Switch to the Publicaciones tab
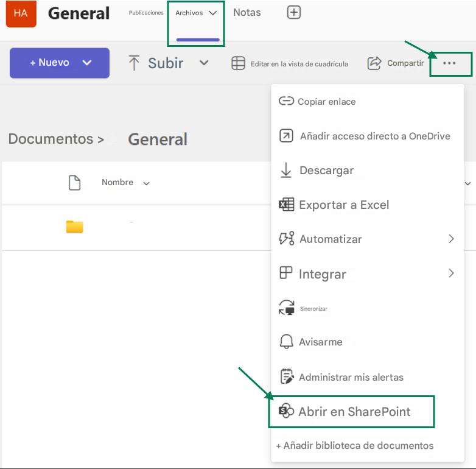 coord(146,13)
